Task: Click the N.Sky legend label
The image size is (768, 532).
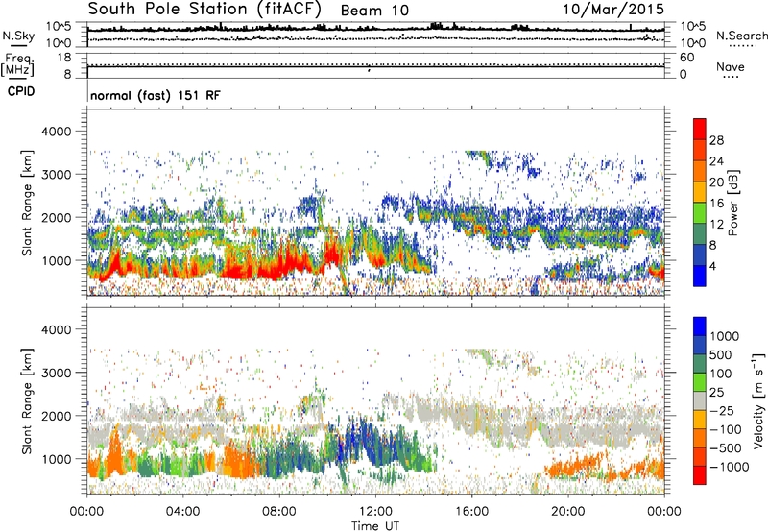Action: (18, 36)
